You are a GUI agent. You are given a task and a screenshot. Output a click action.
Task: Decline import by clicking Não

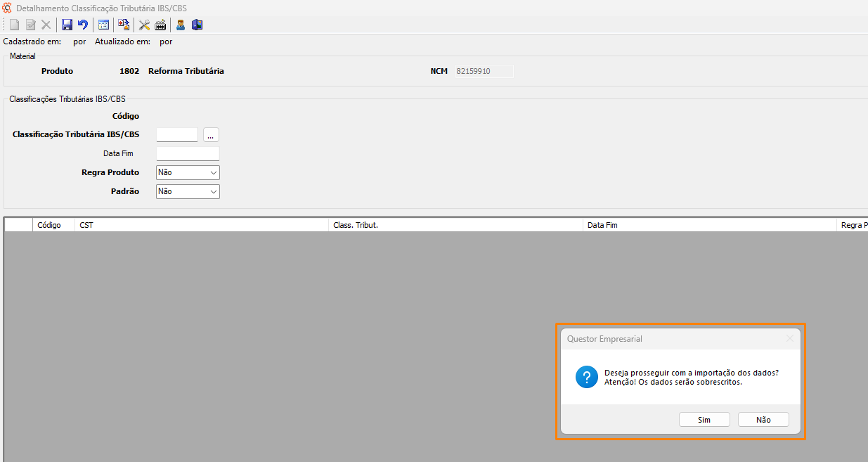click(763, 420)
